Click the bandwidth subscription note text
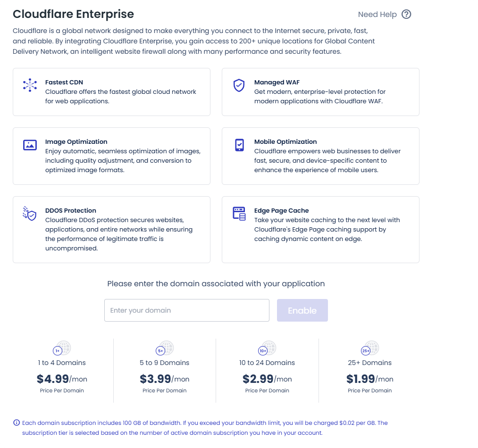 (205, 428)
